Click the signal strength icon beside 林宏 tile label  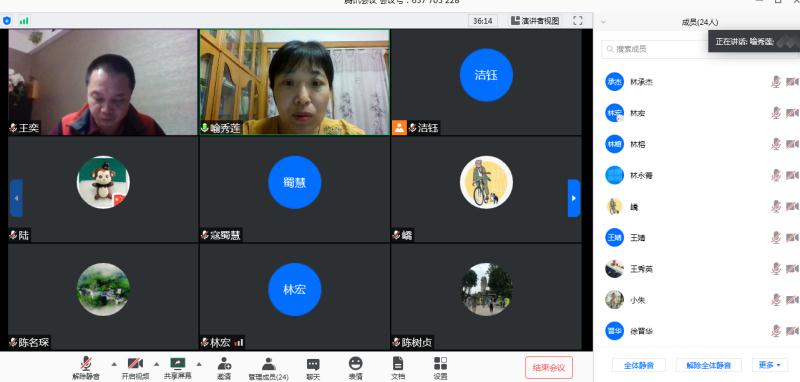[x=239, y=343]
